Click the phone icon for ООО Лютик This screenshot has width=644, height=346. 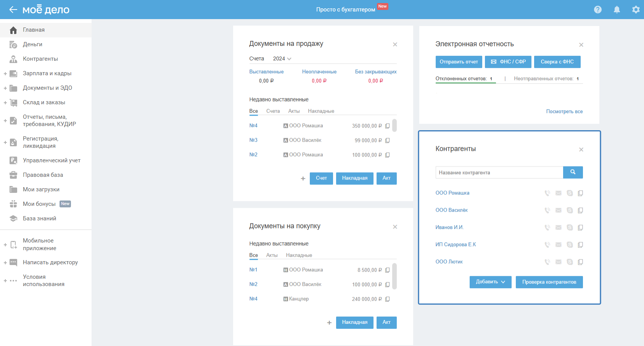coord(547,262)
